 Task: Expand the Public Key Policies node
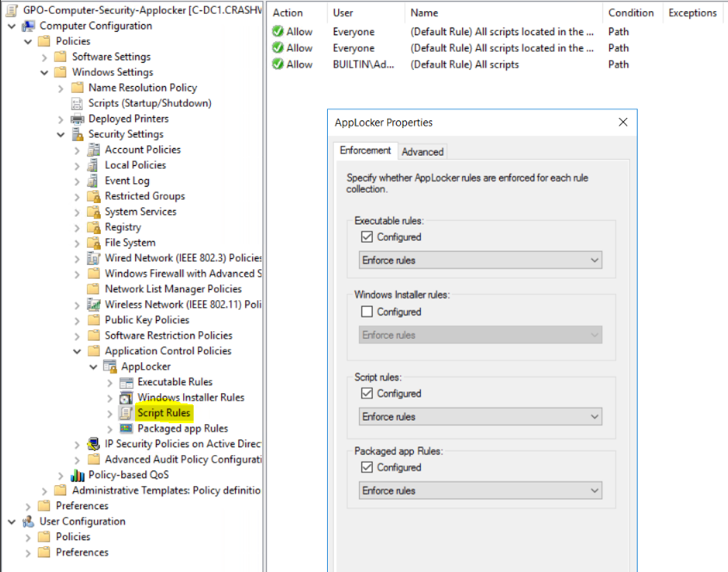[77, 321]
